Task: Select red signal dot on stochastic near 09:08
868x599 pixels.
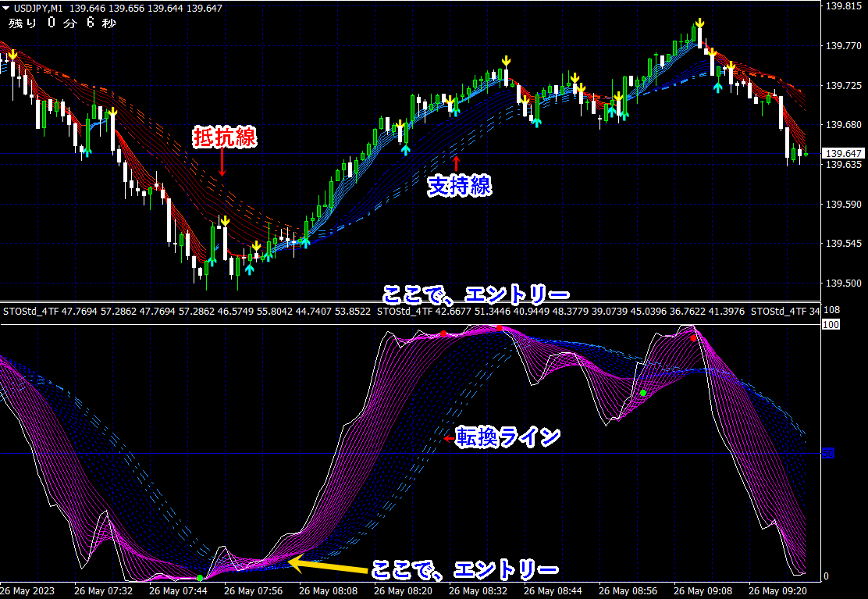Action: 693,337
